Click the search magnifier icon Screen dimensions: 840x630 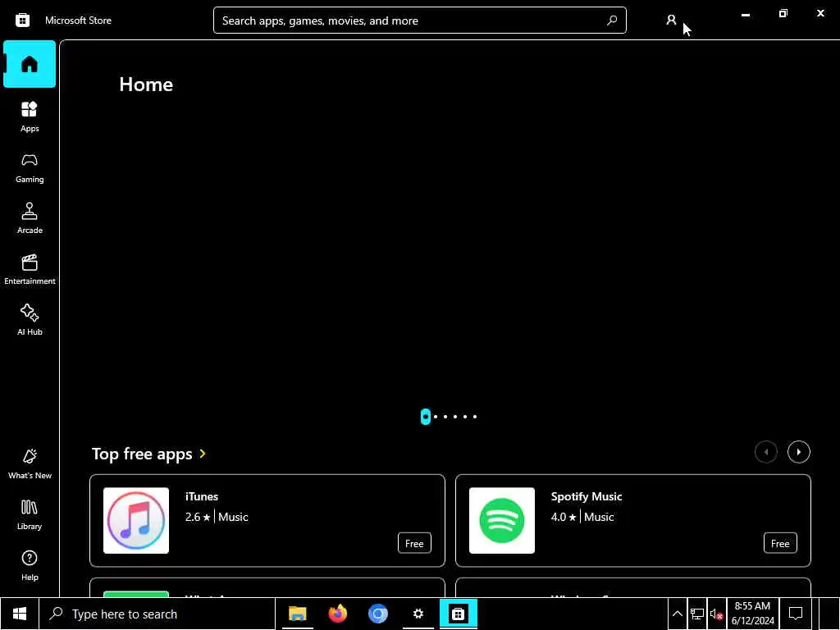[612, 21]
